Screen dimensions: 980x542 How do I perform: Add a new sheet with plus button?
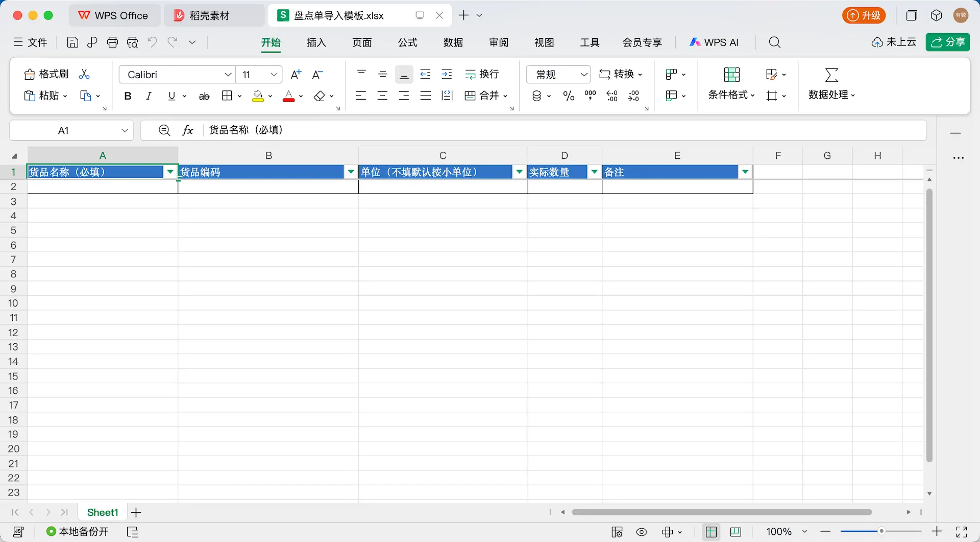pos(136,512)
